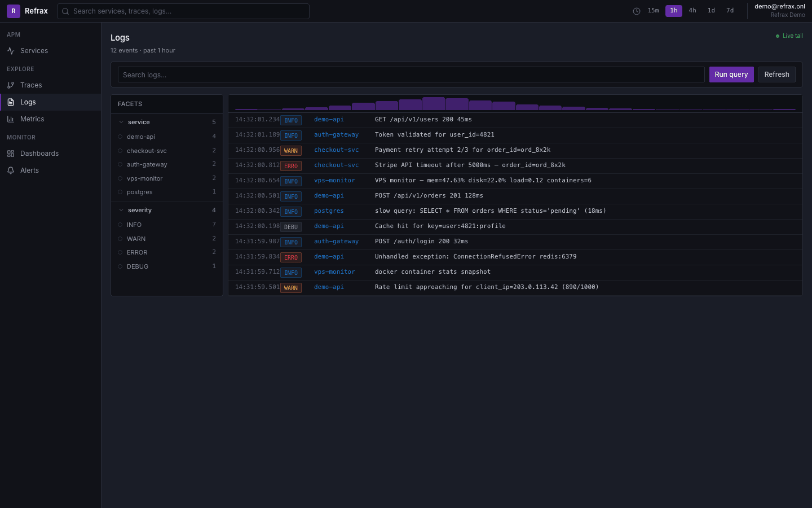This screenshot has height=508, width=812.
Task: Click the Dashboards grid icon in sidebar
Action: coord(11,154)
